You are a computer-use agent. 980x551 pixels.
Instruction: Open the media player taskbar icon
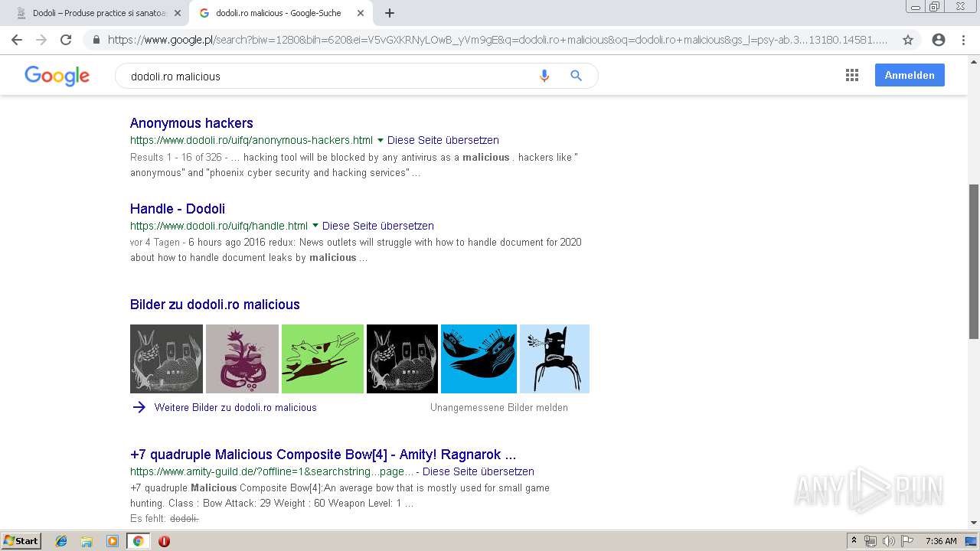click(x=113, y=541)
